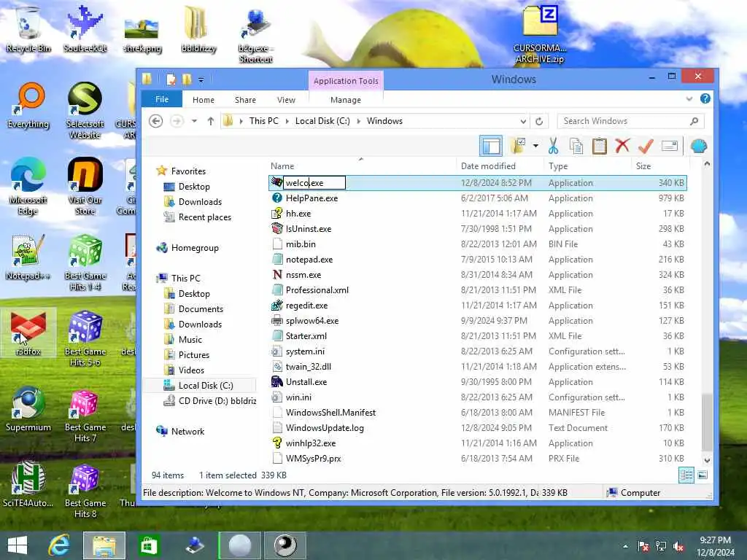Sort by the Name column header
Screen dimensions: 747x560
click(x=282, y=166)
